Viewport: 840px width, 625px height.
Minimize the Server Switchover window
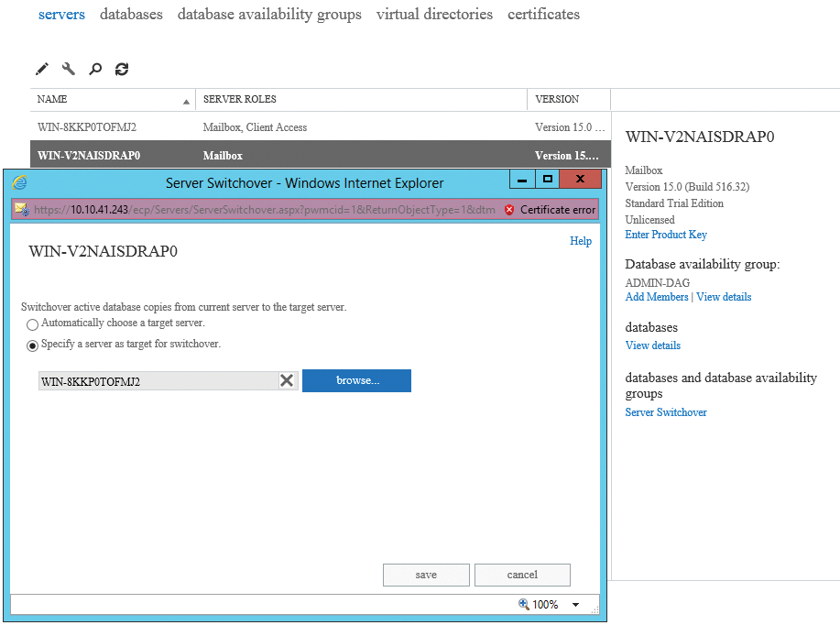click(522, 179)
